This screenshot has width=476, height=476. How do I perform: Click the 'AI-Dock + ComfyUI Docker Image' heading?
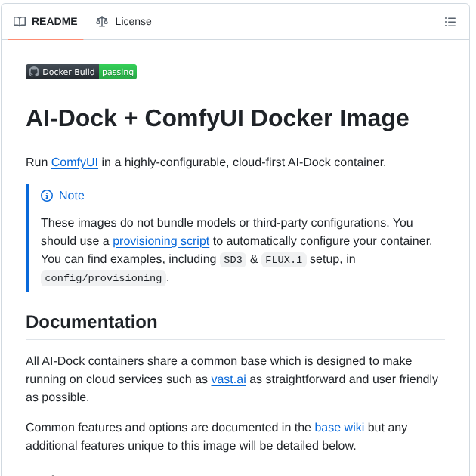[218, 118]
